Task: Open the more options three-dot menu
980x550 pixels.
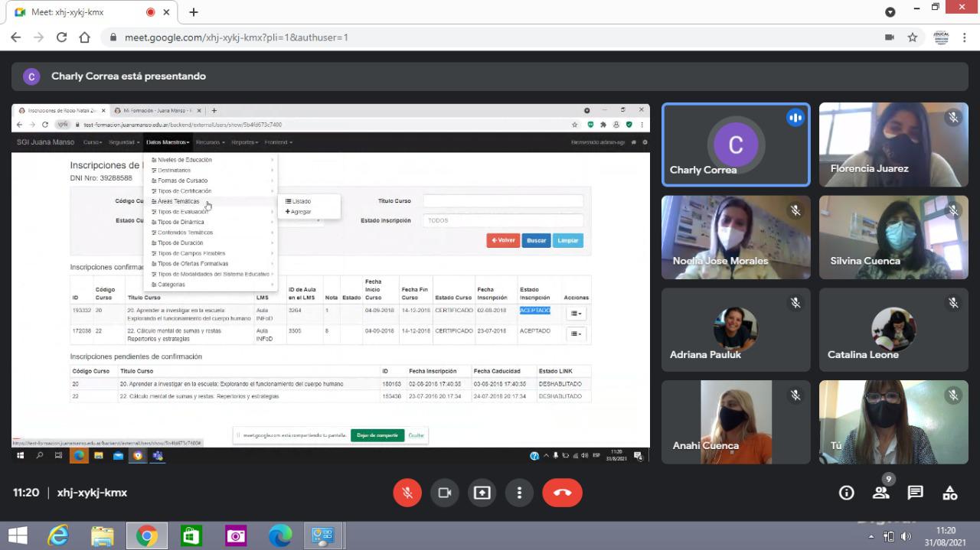Action: (519, 493)
